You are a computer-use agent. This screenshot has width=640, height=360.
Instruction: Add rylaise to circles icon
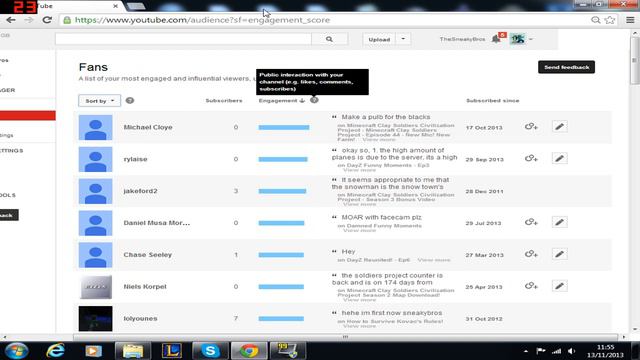pos(531,158)
